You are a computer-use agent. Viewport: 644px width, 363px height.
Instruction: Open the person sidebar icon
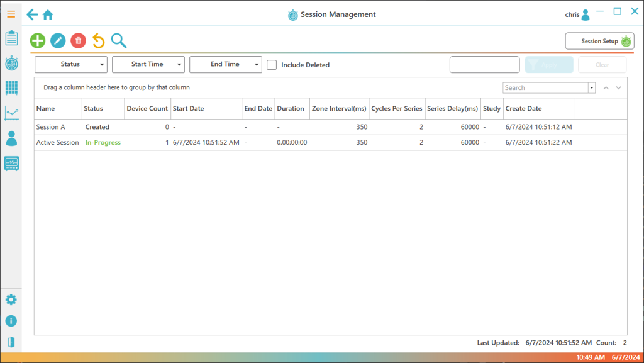(11, 138)
